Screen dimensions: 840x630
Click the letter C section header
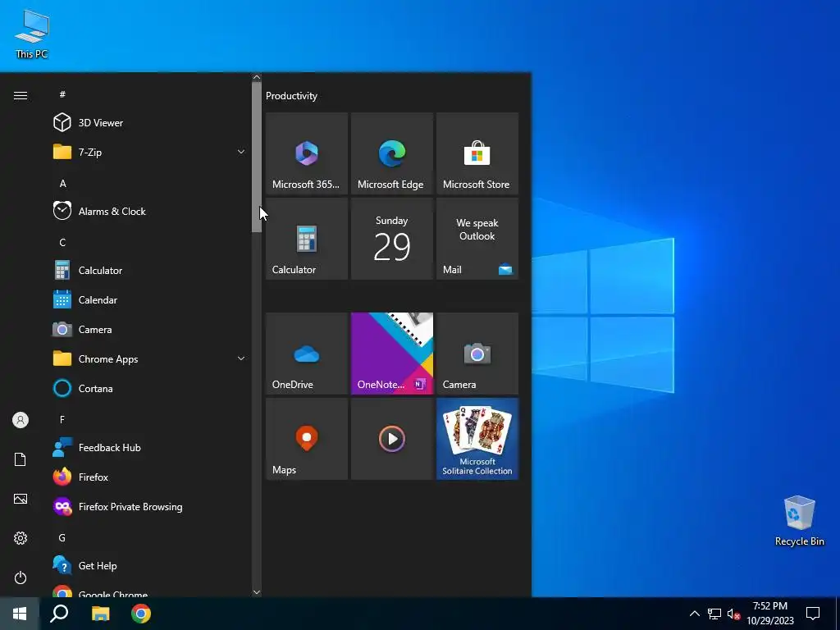(62, 242)
